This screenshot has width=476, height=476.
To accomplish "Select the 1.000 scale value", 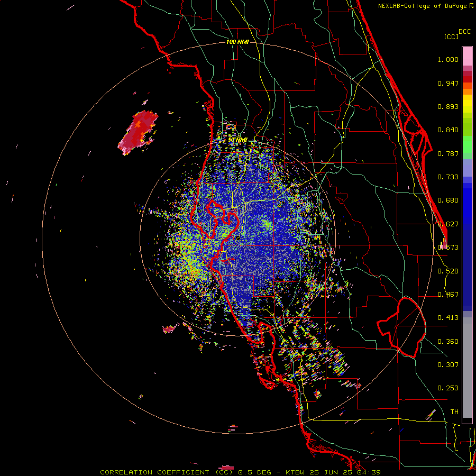I will pos(448,60).
